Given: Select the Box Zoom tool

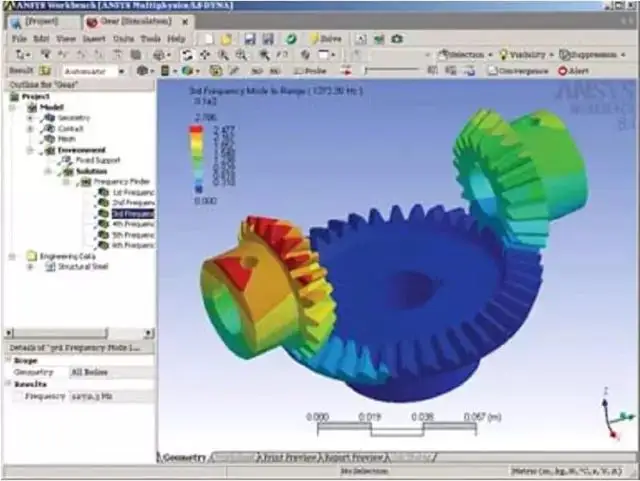Looking at the screenshot, I should coord(241,55).
